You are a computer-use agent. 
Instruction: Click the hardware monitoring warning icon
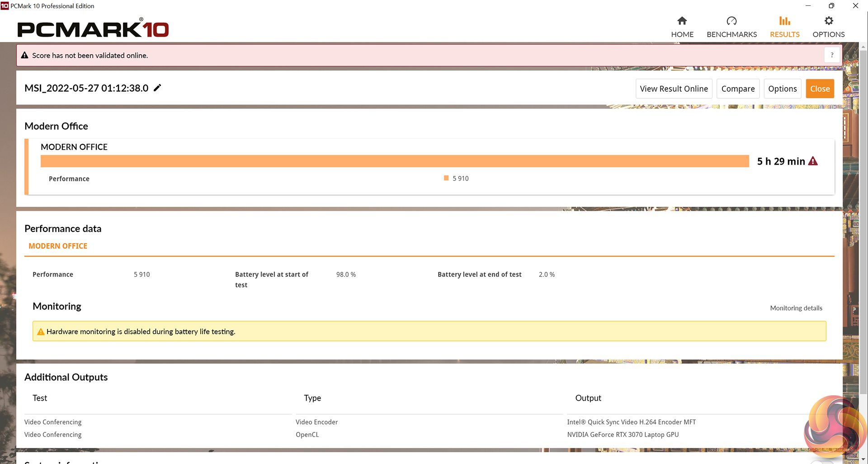point(41,331)
